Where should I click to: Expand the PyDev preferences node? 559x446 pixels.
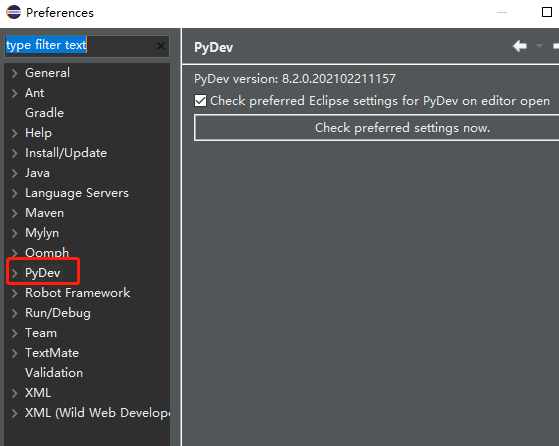pyautogui.click(x=15, y=273)
